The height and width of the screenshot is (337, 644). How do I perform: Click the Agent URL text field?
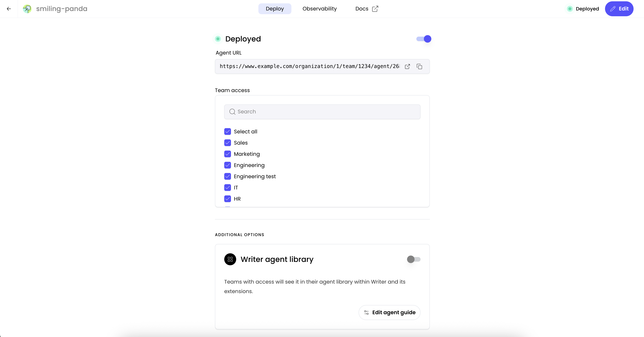point(322,66)
